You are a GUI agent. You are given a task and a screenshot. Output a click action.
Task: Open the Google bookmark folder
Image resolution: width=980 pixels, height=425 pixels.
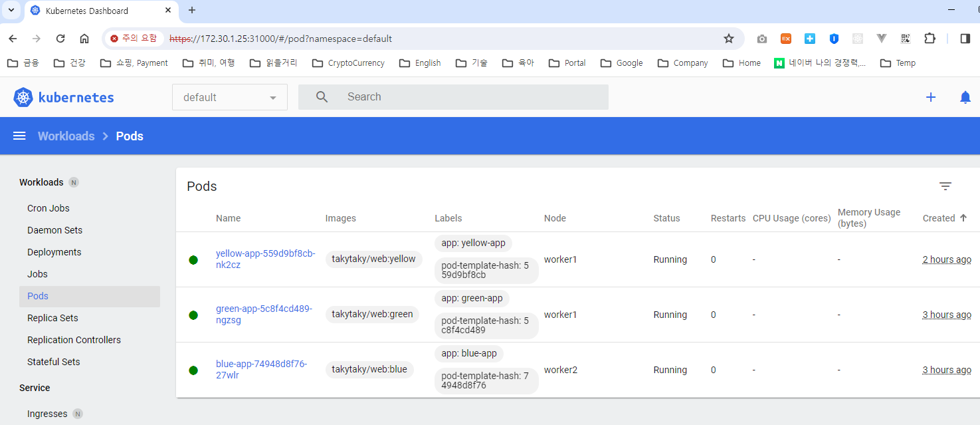(622, 63)
